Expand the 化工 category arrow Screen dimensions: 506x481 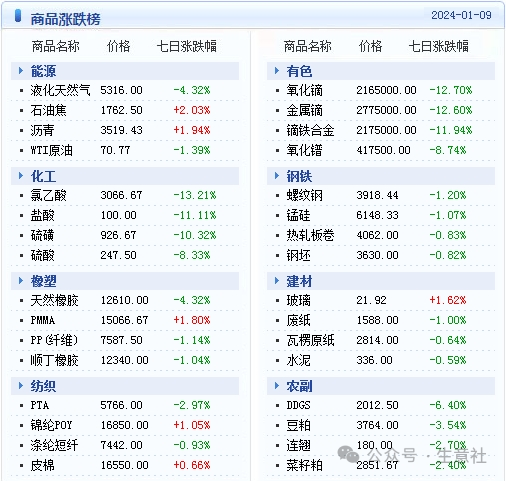point(21,176)
